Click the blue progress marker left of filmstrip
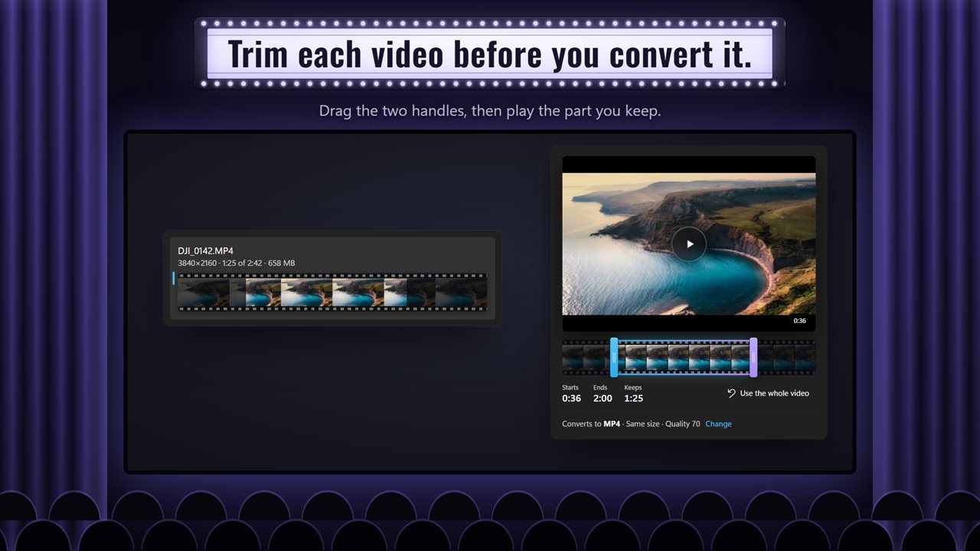This screenshot has height=551, width=980. click(174, 278)
